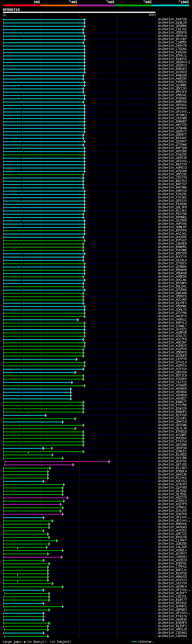
Task: Click the UniRef100_C6HY64 label
Action: 172,636
